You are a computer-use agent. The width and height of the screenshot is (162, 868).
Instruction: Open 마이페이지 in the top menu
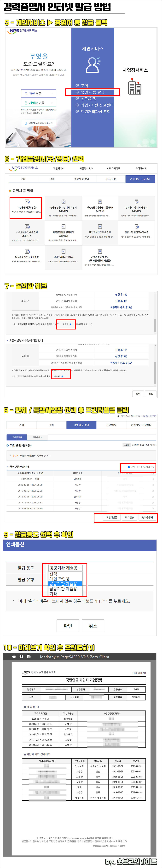(141, 168)
